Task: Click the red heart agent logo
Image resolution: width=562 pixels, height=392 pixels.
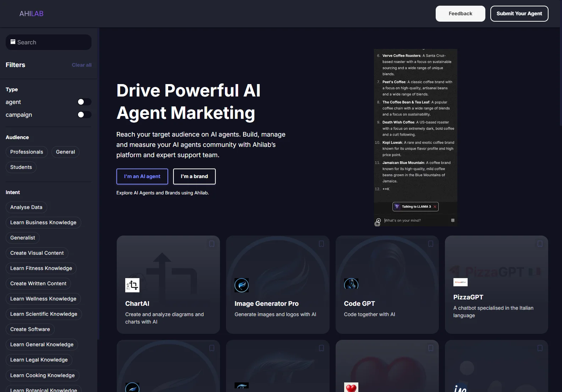Action: (351, 387)
